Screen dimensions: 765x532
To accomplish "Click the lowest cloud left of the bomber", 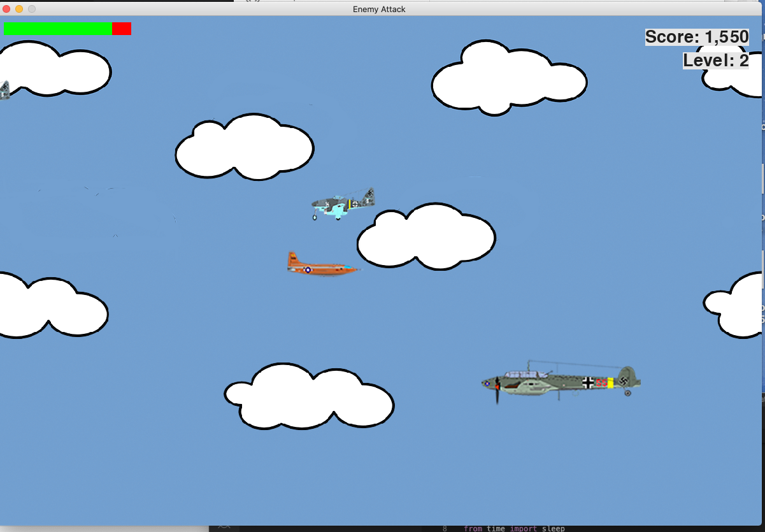I will pos(310,398).
